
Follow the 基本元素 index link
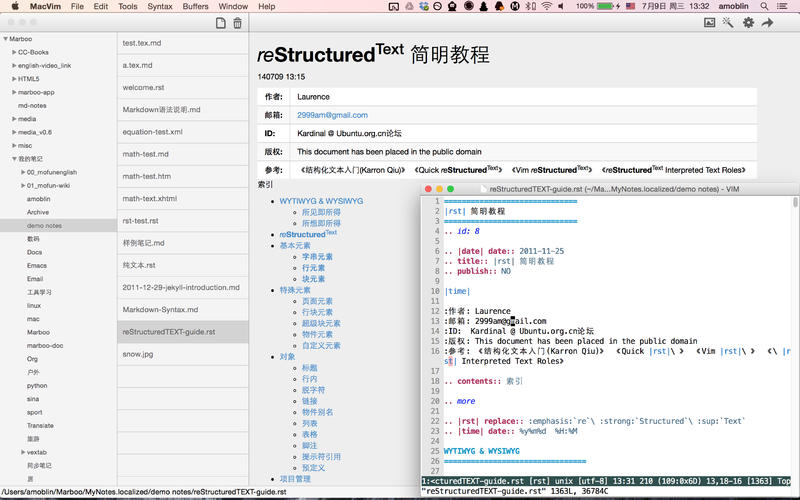pos(294,245)
